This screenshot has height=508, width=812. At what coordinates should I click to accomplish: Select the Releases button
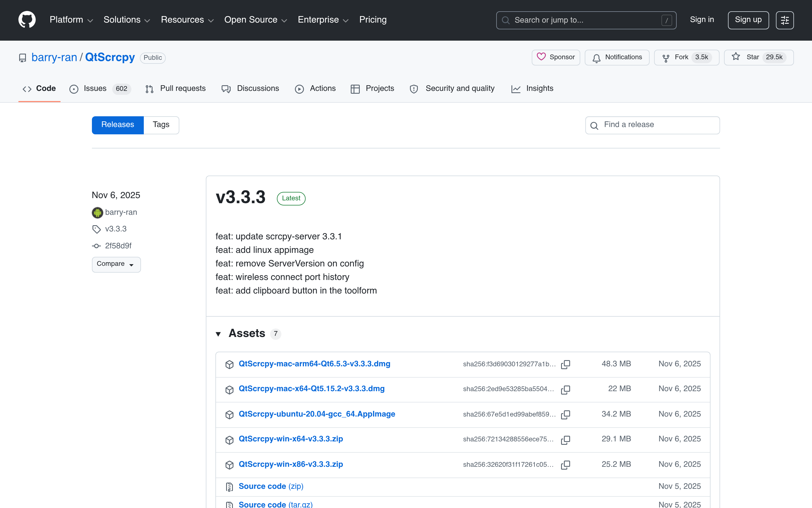point(118,125)
